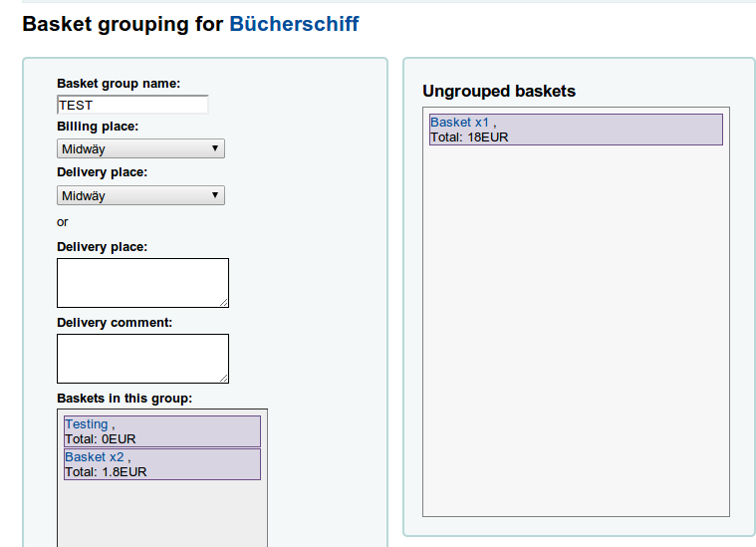756x547 pixels.
Task: Click empty gray area below Basket x2
Action: pyautogui.click(x=162, y=513)
